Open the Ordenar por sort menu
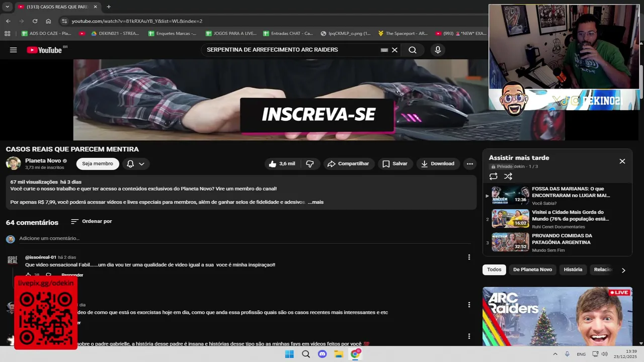 click(91, 221)
